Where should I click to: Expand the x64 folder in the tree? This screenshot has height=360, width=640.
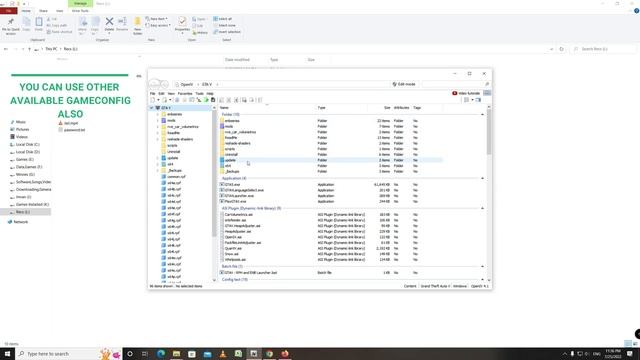coord(158,164)
